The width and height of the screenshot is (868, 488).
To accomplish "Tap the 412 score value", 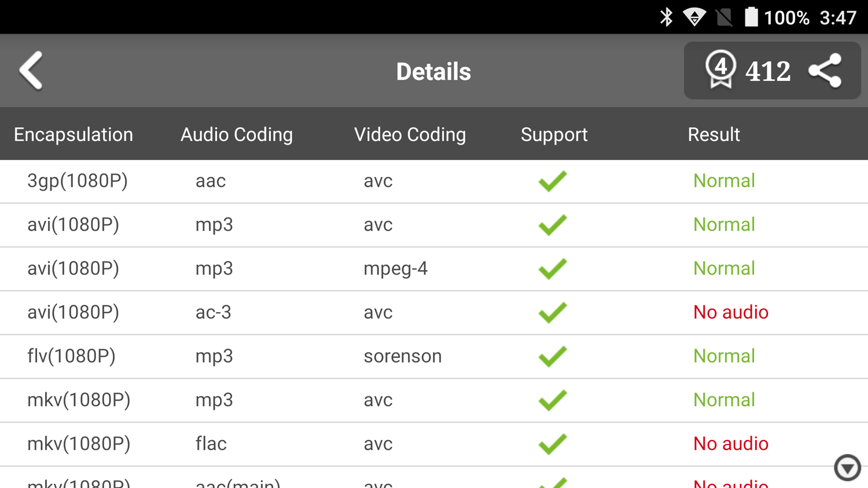I will [x=768, y=72].
